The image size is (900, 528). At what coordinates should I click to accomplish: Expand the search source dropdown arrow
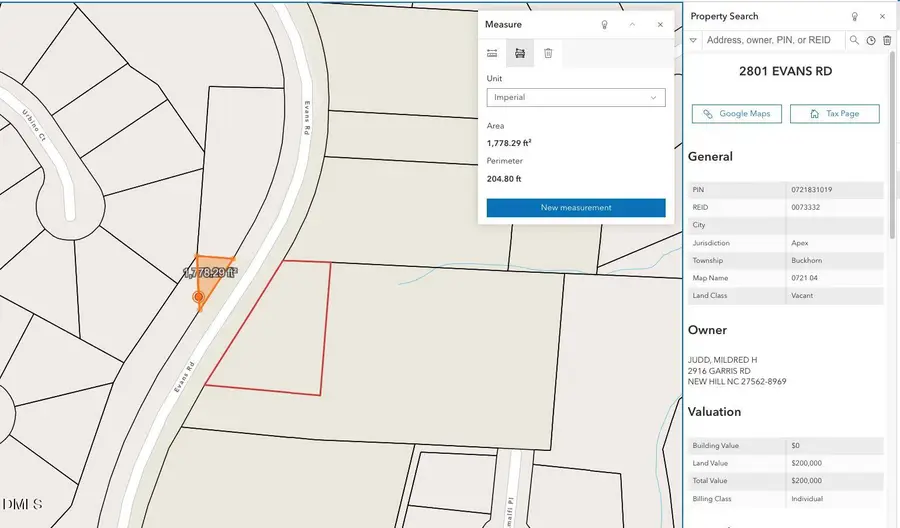coord(694,41)
